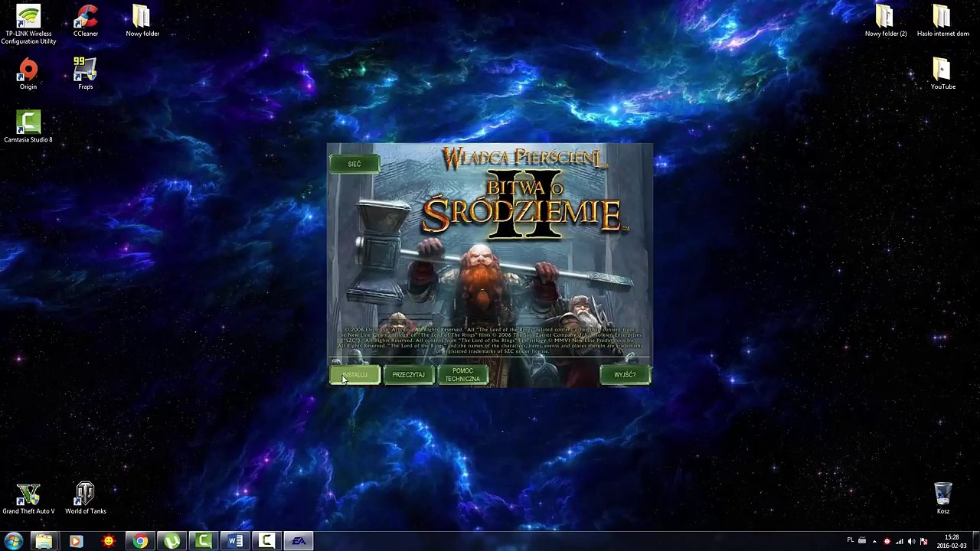Click the SIEĆ button in the launcher
Image resolution: width=980 pixels, height=551 pixels.
coord(354,164)
